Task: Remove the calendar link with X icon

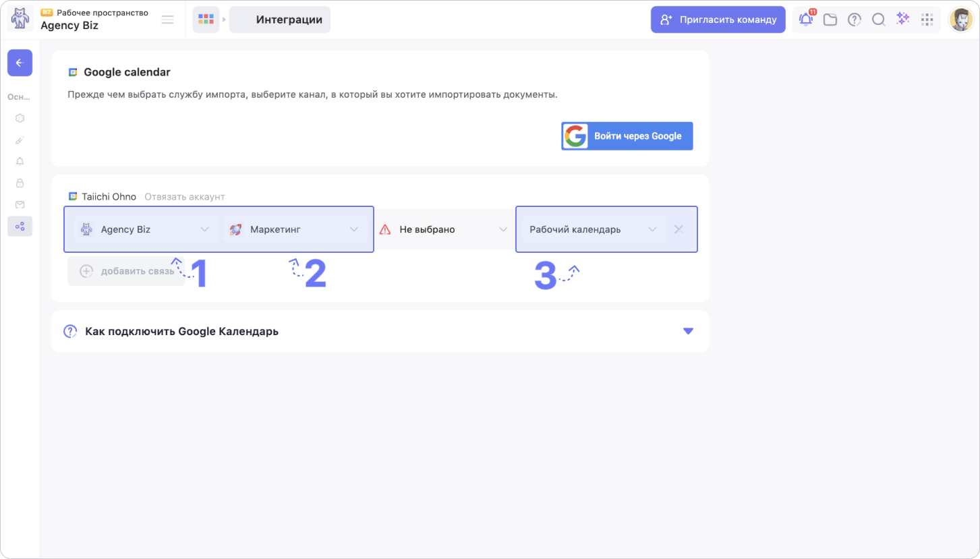Action: point(679,229)
